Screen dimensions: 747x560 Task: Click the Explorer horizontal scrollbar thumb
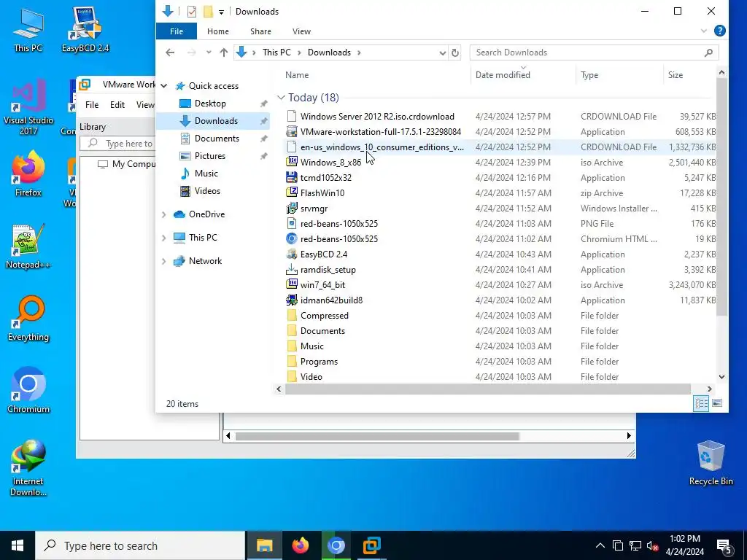click(x=488, y=389)
